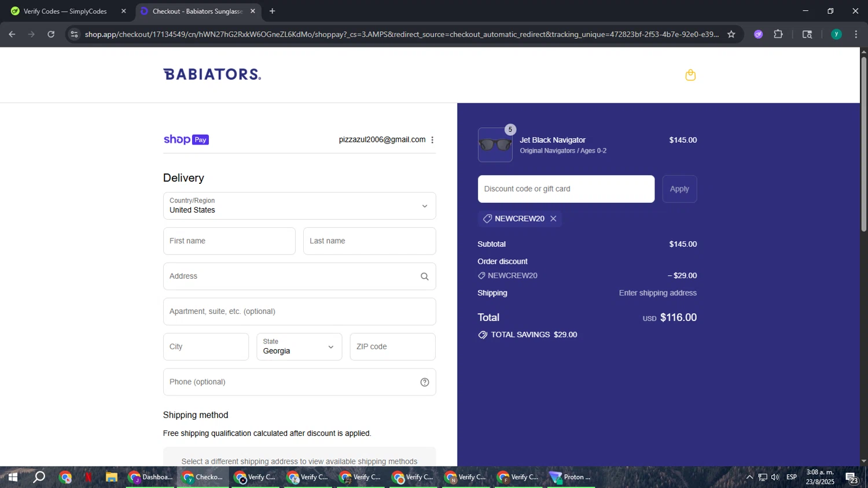Open the Country/Region dropdown
The image size is (868, 488).
(x=299, y=206)
